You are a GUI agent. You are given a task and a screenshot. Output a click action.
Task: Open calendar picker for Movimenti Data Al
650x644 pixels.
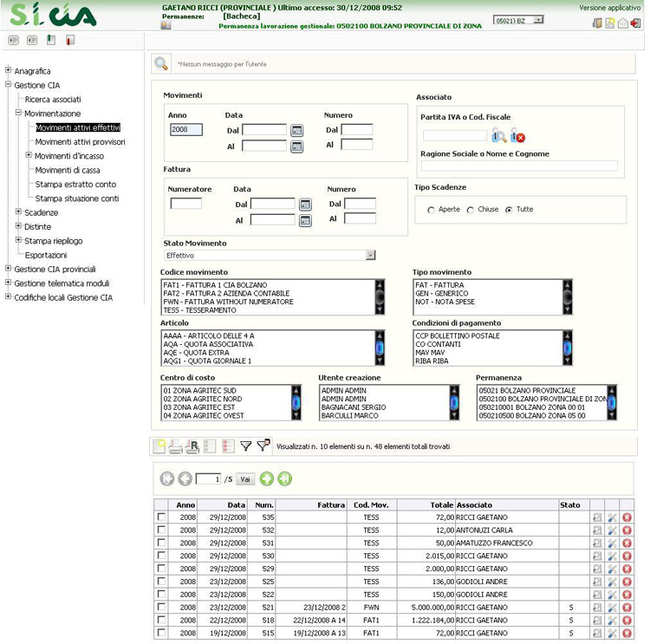pos(296,146)
